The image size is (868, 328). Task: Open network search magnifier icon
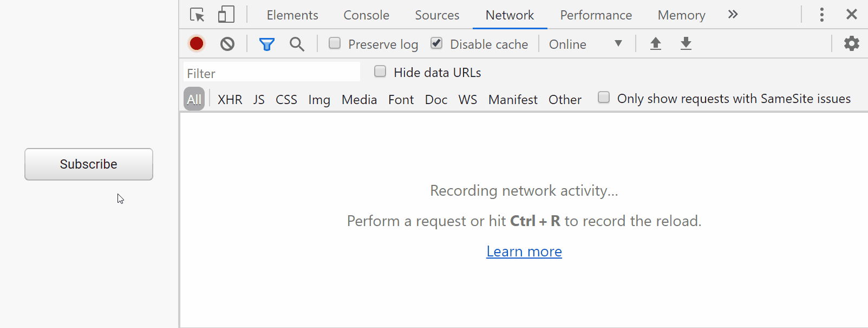[x=297, y=44]
